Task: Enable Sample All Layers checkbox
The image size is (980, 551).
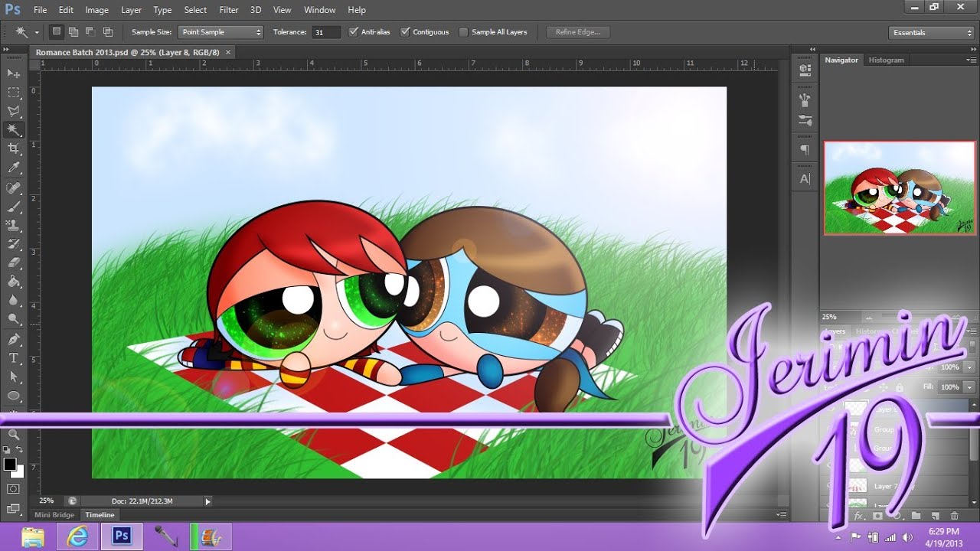Action: [463, 32]
